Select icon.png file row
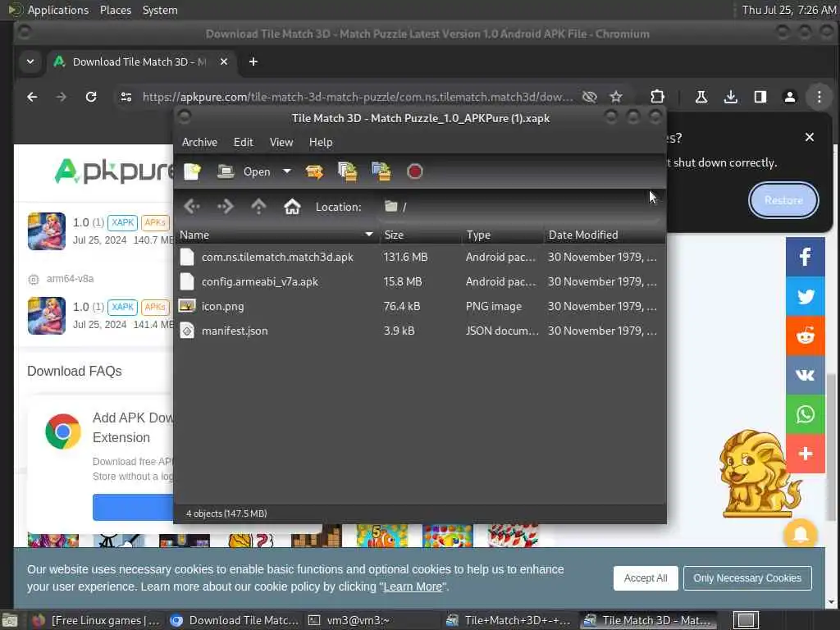840x630 pixels. pyautogui.click(x=420, y=307)
